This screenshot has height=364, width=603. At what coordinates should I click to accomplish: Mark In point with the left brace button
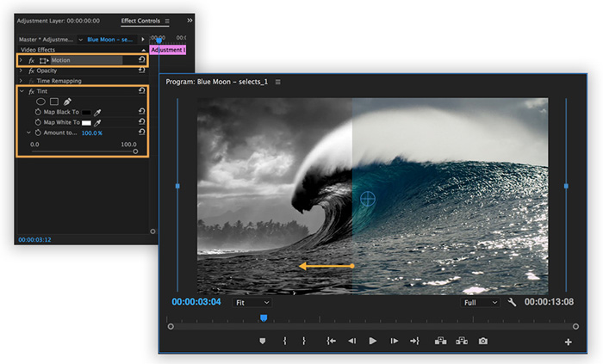284,341
